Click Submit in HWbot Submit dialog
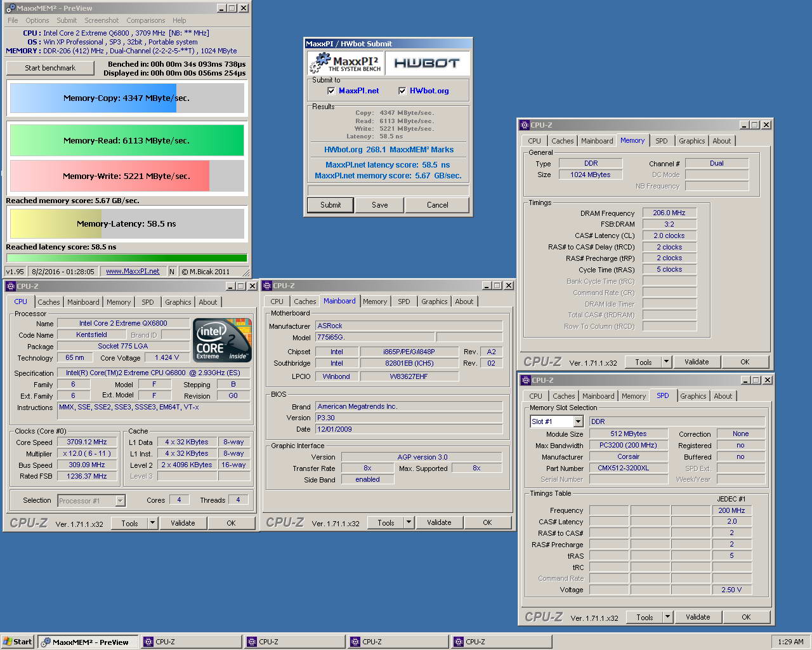This screenshot has height=650, width=812. (331, 205)
